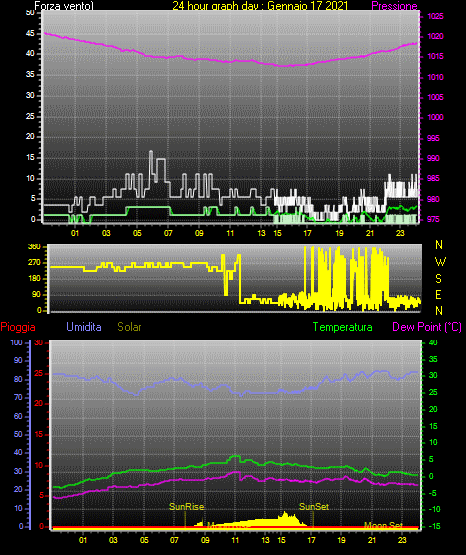Click the 'Moon Set' marker label

pos(384,525)
